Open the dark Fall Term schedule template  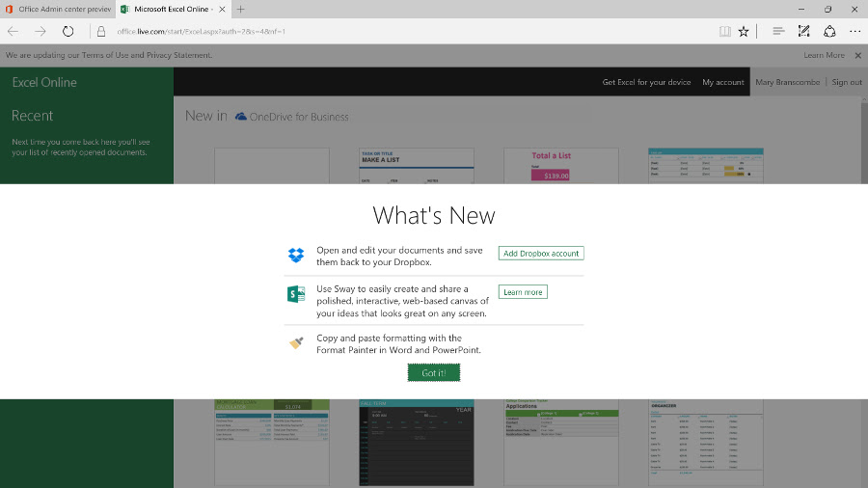coord(417,443)
